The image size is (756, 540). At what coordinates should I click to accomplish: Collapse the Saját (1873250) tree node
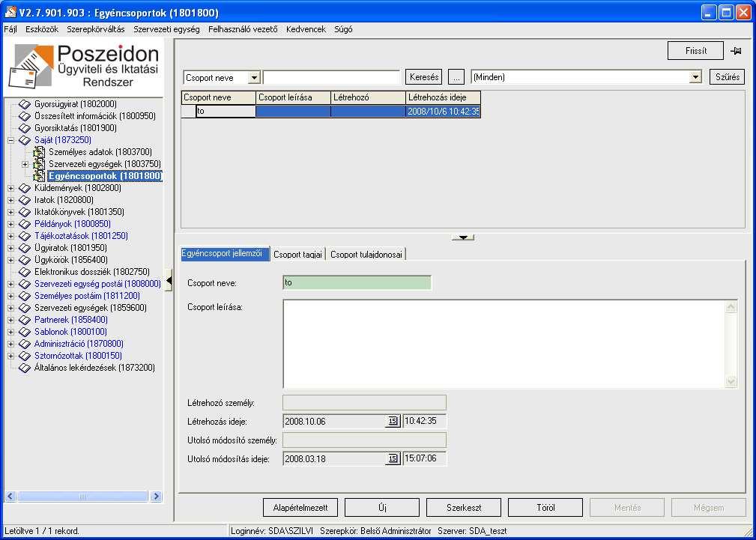10,140
